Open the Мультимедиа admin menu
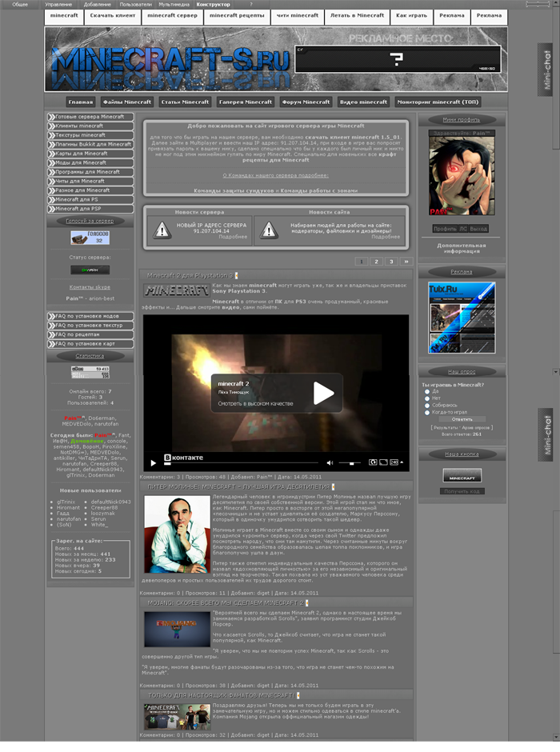560x752 pixels. [174, 4]
